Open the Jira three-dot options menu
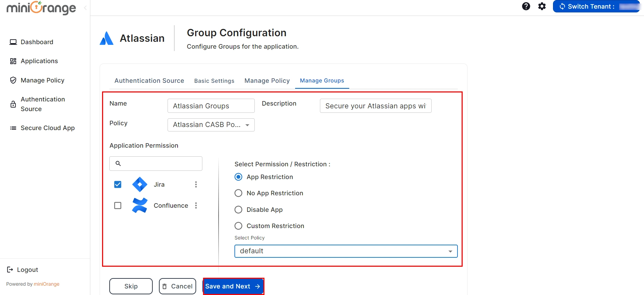644x295 pixels. pyautogui.click(x=196, y=185)
